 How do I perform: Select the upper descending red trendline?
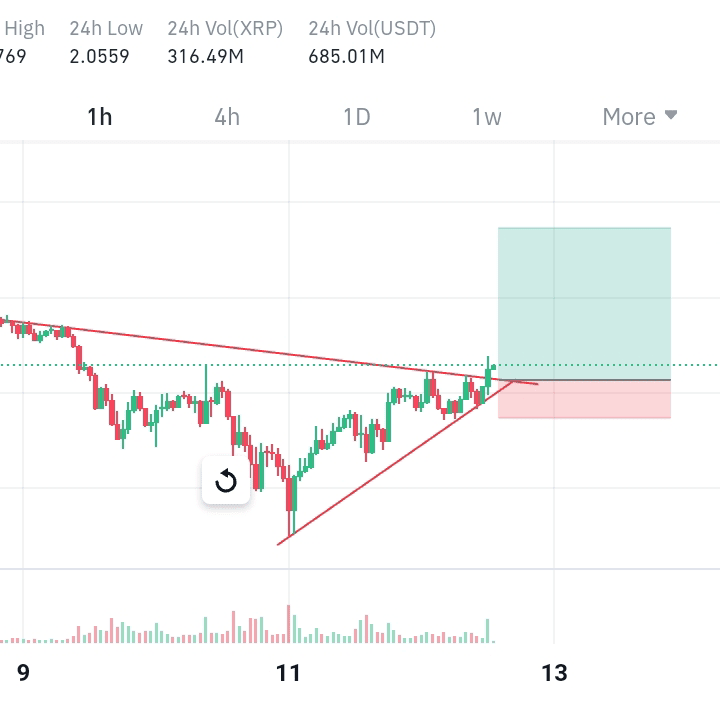(x=271, y=352)
